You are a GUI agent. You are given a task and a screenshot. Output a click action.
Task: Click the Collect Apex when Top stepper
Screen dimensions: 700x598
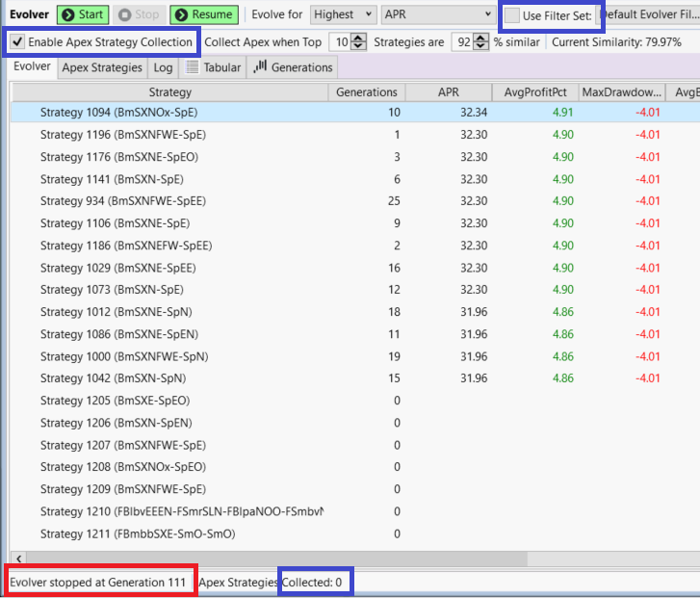[x=358, y=42]
